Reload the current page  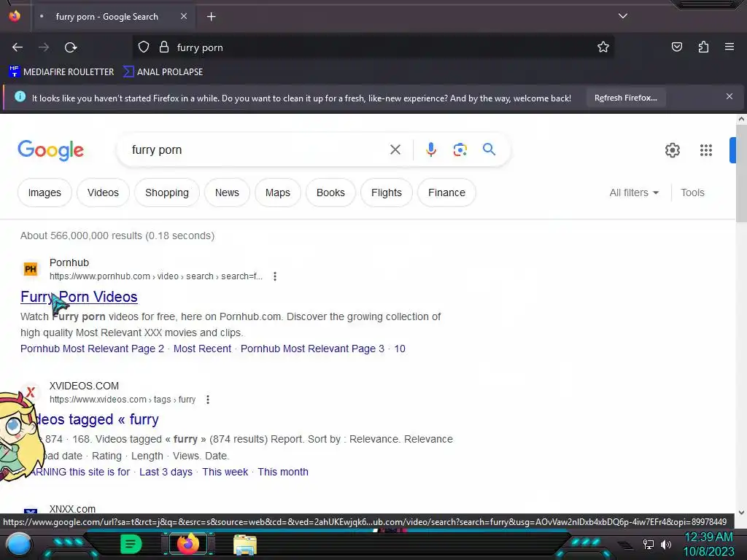(x=71, y=47)
